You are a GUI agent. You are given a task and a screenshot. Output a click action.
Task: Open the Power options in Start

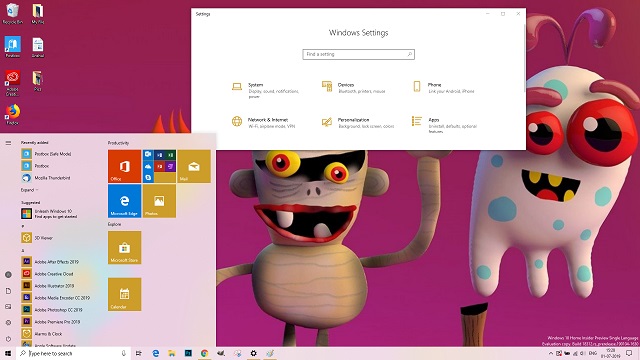(x=8, y=339)
